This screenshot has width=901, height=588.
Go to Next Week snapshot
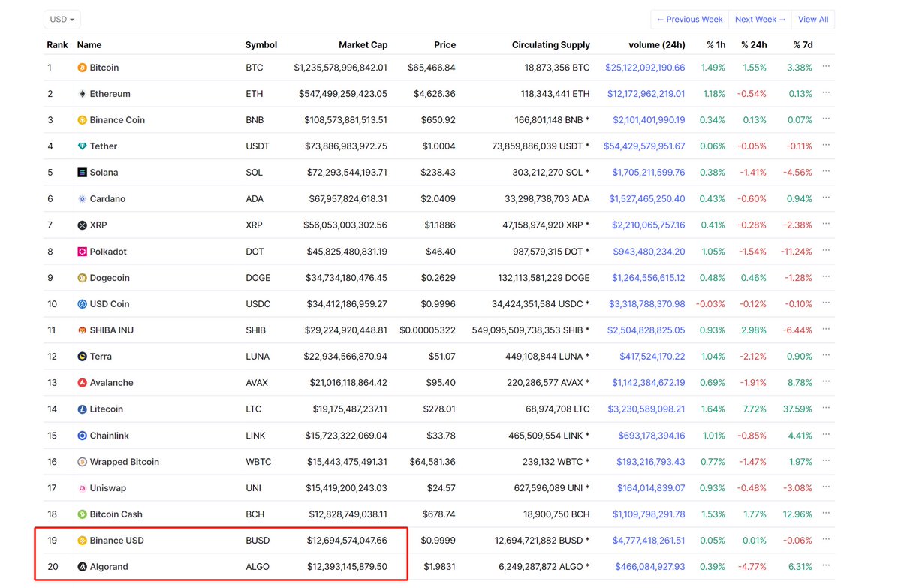pyautogui.click(x=760, y=20)
